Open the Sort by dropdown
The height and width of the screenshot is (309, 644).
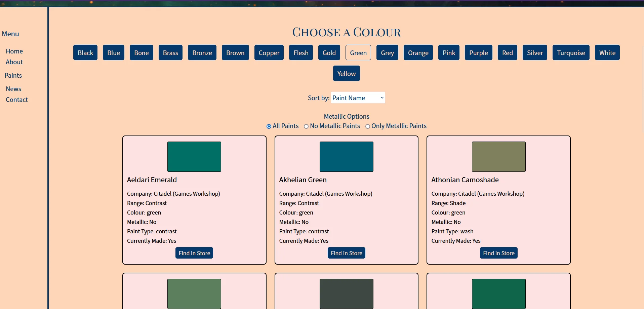pos(358,98)
